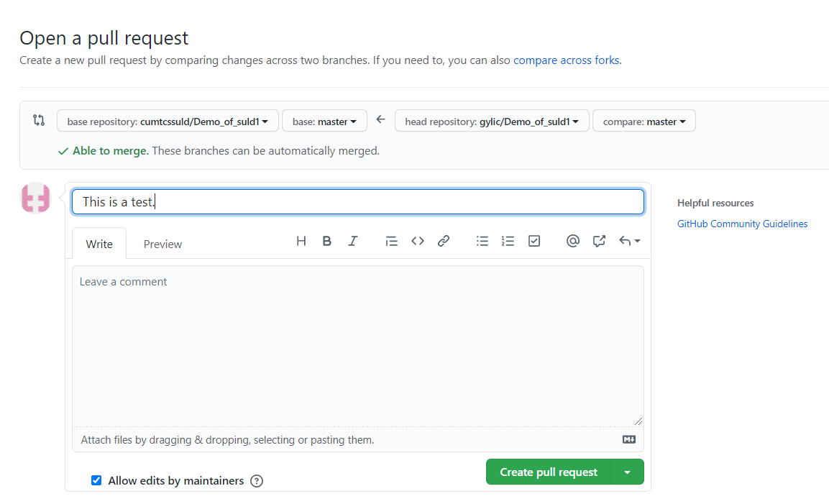Apply italic formatting icon

[352, 241]
